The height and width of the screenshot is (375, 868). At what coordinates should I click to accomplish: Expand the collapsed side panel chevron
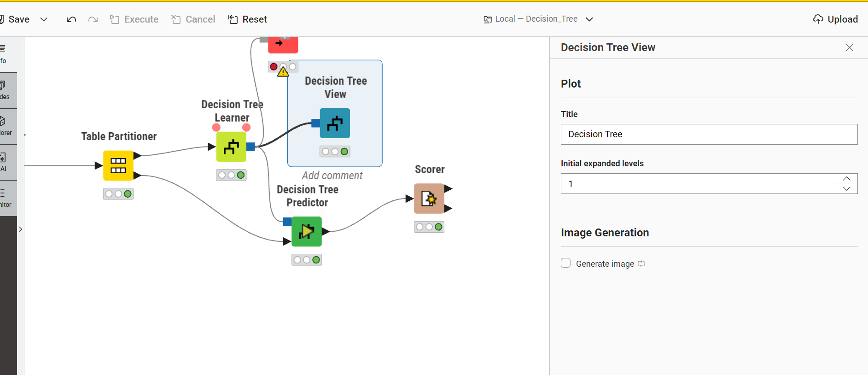pyautogui.click(x=21, y=229)
